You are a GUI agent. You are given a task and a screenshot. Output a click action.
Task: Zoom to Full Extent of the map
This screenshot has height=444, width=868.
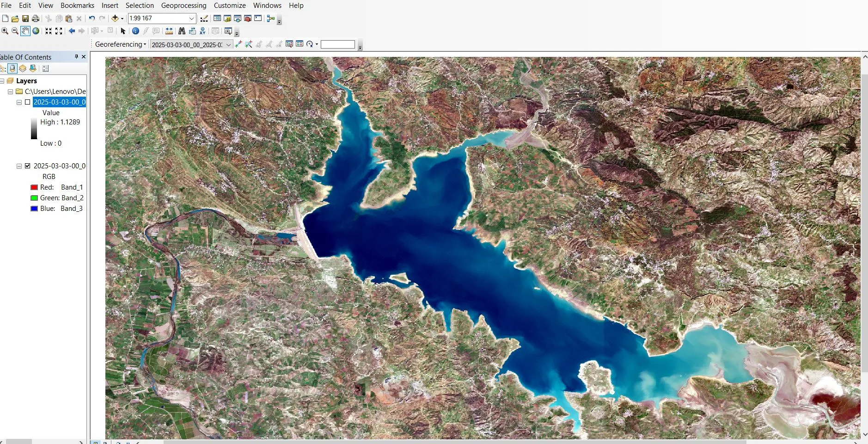[36, 31]
